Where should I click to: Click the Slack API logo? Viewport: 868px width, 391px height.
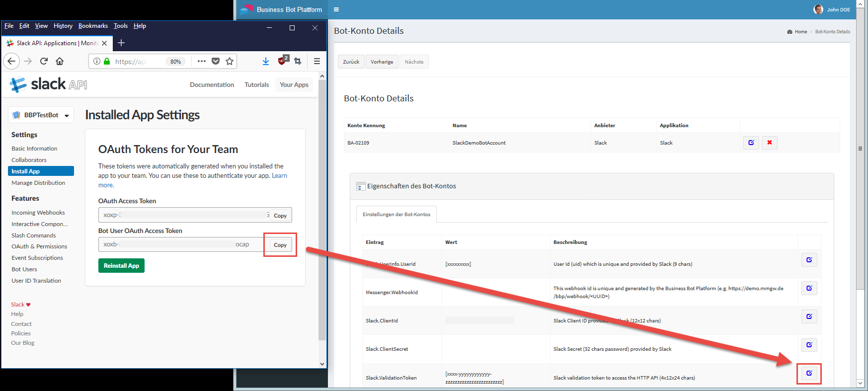click(x=48, y=84)
